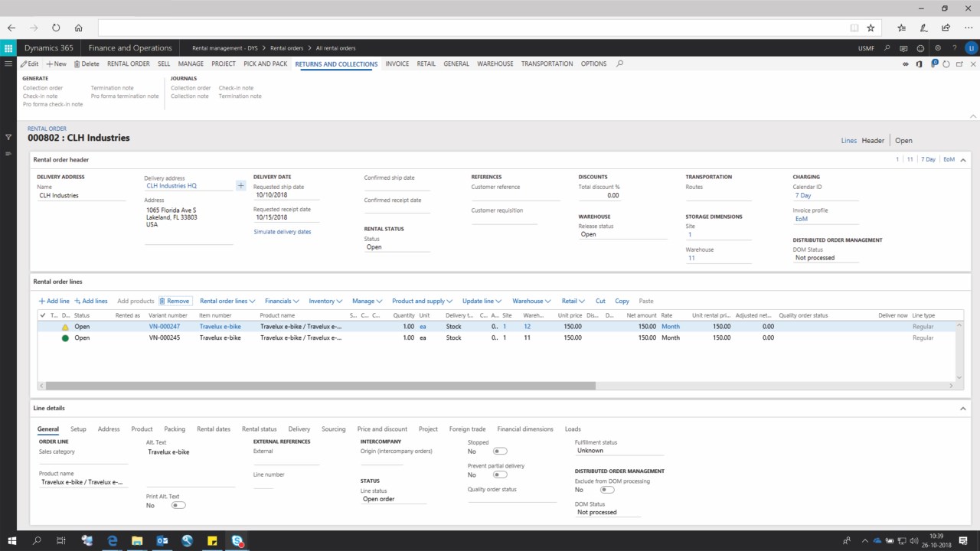Open the Dynamics 365 app launcher waffle
980x551 pixels.
(x=8, y=47)
